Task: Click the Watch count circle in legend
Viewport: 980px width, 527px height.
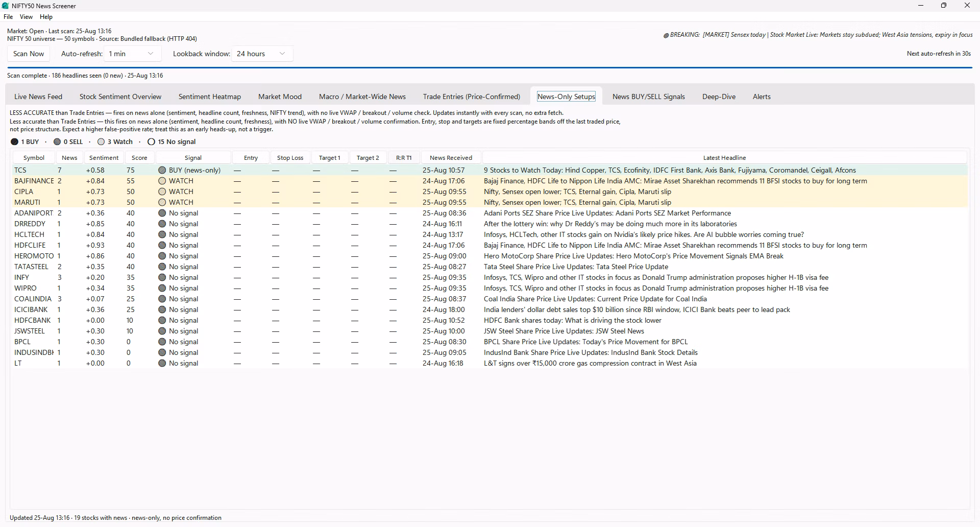Action: click(101, 141)
